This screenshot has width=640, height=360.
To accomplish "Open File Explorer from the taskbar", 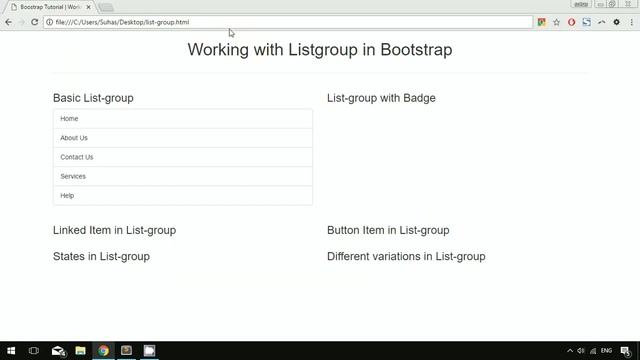I will pos(80,351).
